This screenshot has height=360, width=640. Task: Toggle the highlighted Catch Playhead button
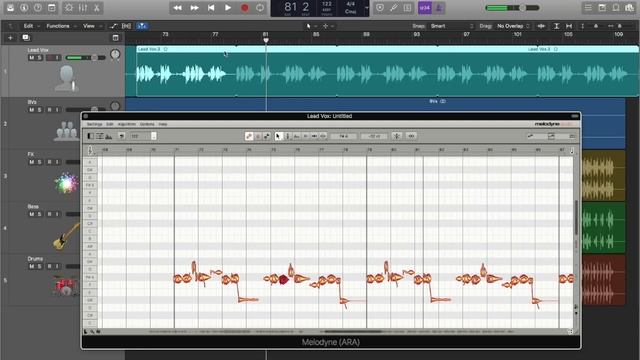tap(142, 26)
